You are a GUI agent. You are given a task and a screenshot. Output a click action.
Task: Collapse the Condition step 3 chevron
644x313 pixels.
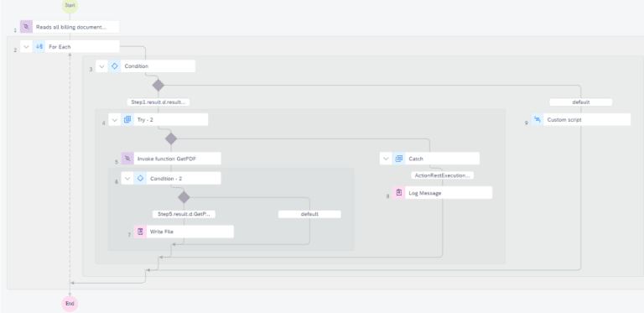coord(101,66)
